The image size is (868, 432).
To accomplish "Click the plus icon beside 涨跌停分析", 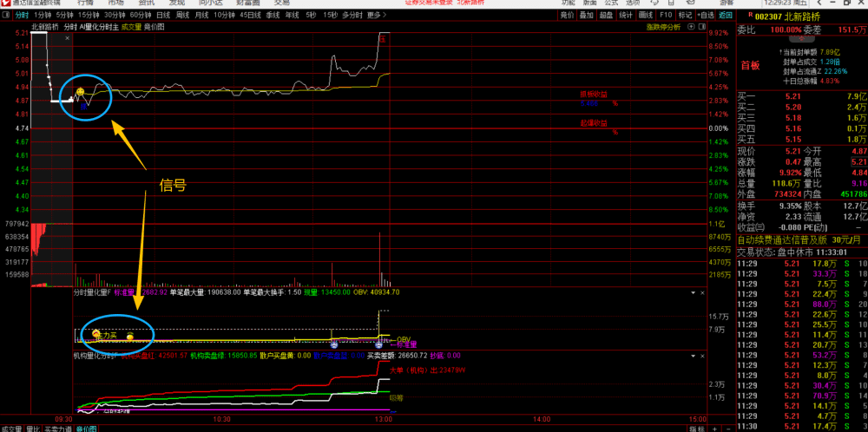I will [x=690, y=27].
